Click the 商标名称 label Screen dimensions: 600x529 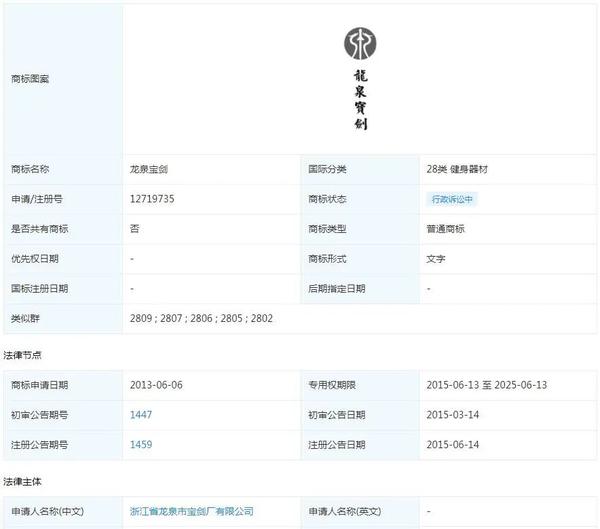pos(30,169)
